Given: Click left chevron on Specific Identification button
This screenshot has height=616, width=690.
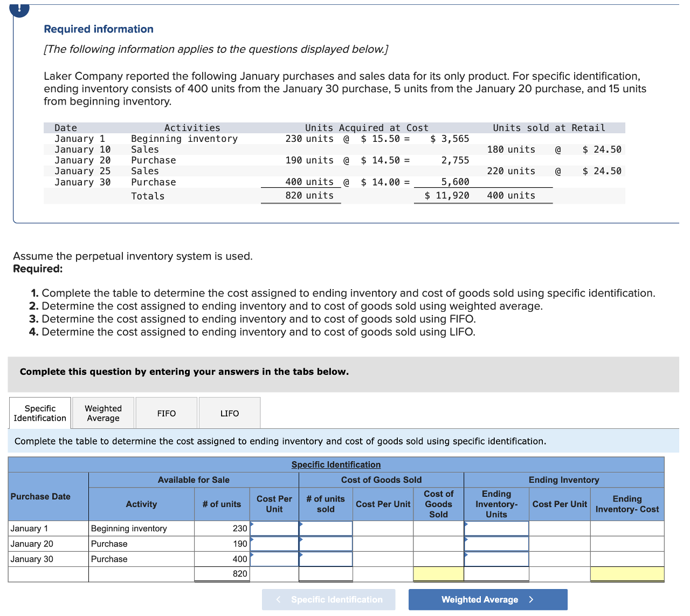Looking at the screenshot, I should (x=279, y=599).
